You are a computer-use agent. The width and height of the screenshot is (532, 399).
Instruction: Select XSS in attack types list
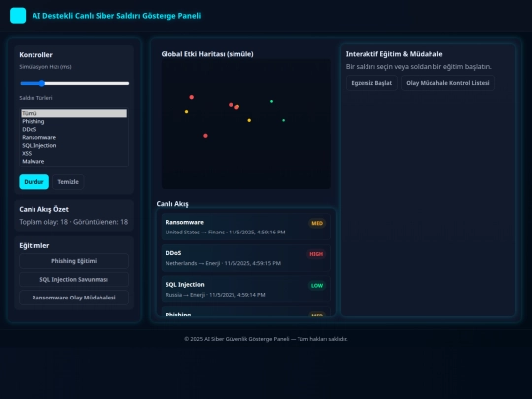pyautogui.click(x=74, y=153)
